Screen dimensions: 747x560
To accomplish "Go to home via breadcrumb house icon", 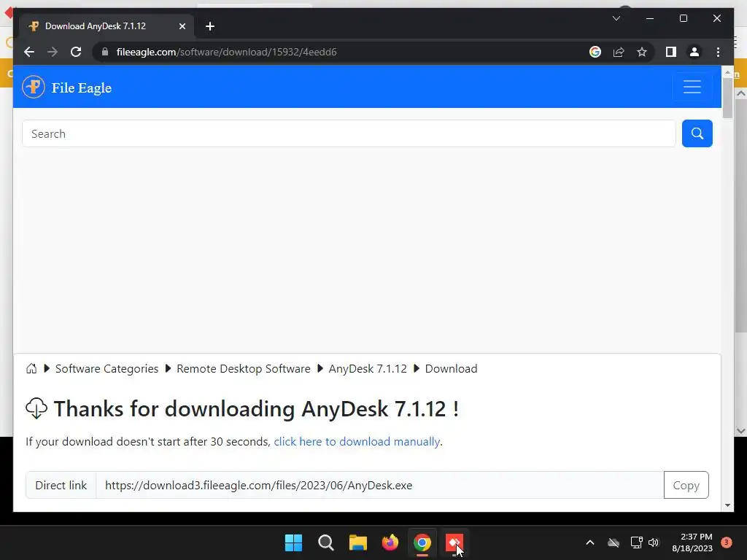I will point(31,368).
